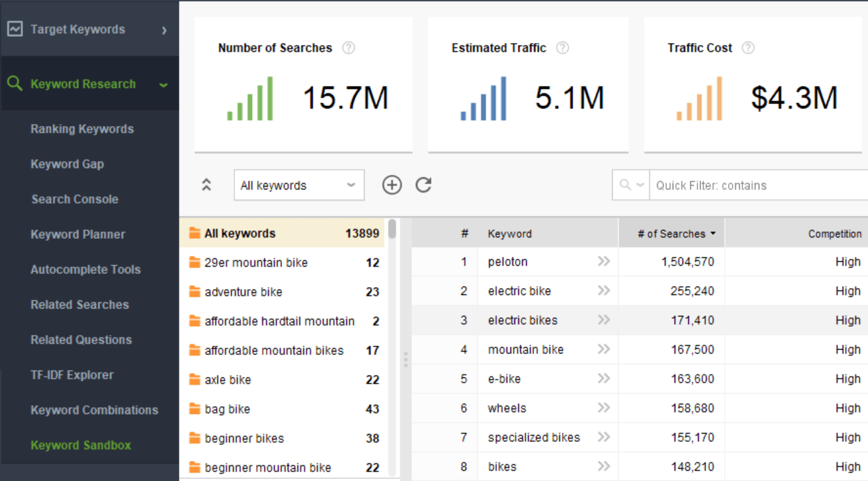Open help for Number of Searches
This screenshot has height=481, width=868.
[x=349, y=48]
